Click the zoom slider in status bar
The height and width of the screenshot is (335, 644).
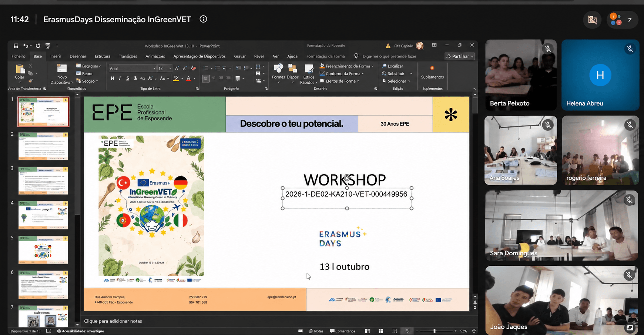pos(435,331)
